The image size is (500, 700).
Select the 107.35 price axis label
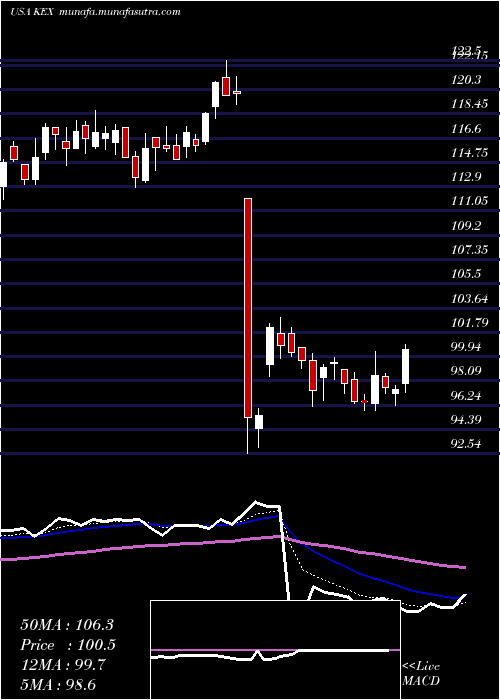click(469, 250)
